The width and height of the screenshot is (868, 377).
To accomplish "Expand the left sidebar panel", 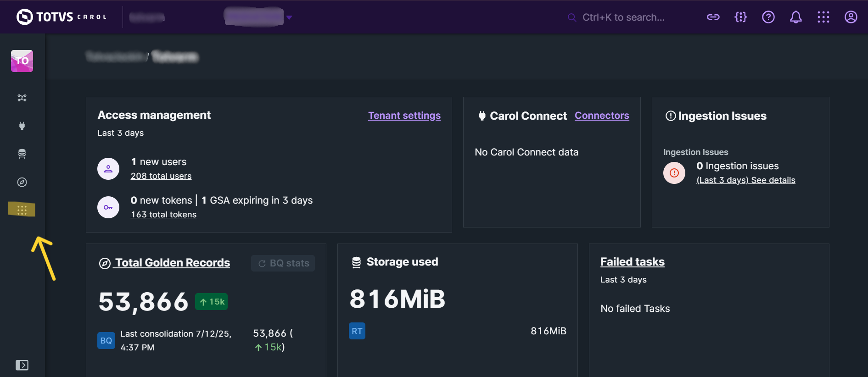I will (x=22, y=365).
